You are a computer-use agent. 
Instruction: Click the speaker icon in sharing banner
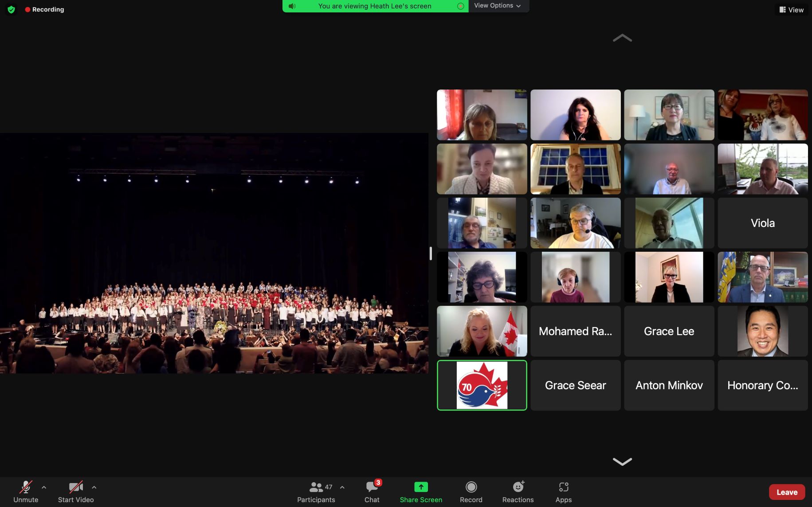click(292, 6)
